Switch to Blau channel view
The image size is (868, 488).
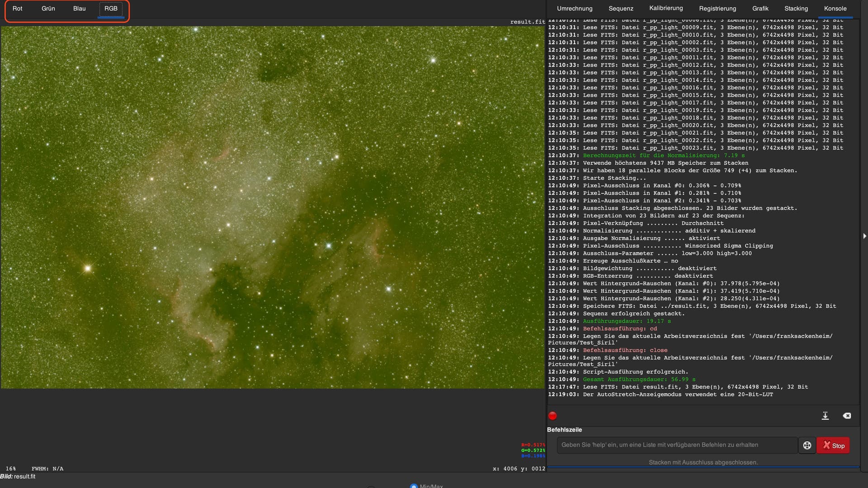tap(79, 8)
